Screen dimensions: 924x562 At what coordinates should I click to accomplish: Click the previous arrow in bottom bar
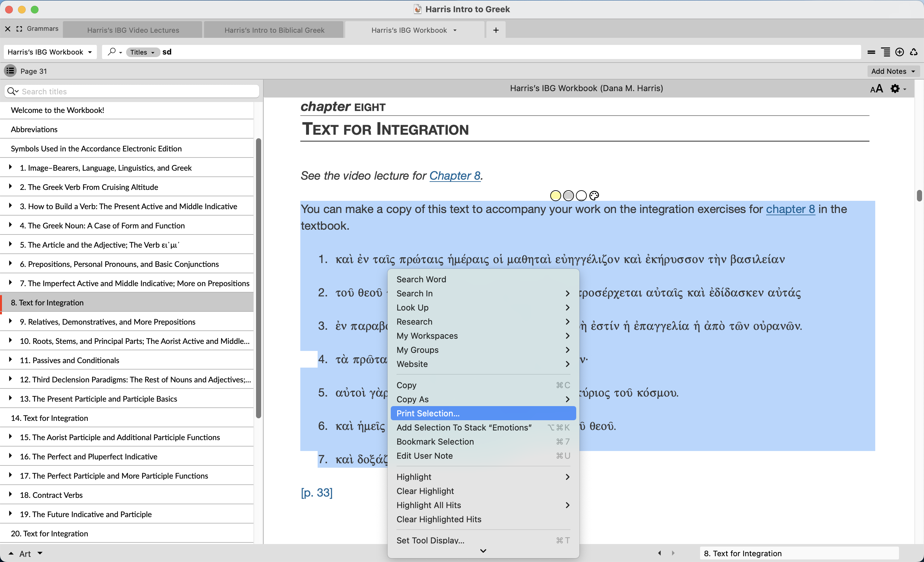pyautogui.click(x=659, y=553)
